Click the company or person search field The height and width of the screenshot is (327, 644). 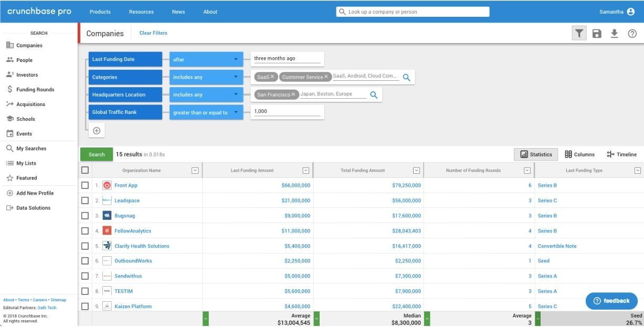(x=413, y=12)
